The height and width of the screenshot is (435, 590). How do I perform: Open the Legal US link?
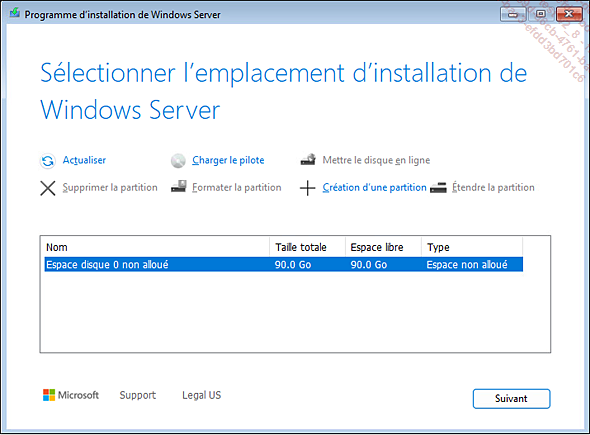point(202,395)
